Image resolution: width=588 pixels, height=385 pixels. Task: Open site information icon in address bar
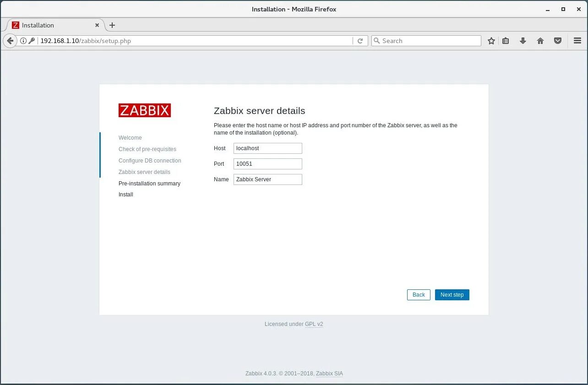coord(23,41)
